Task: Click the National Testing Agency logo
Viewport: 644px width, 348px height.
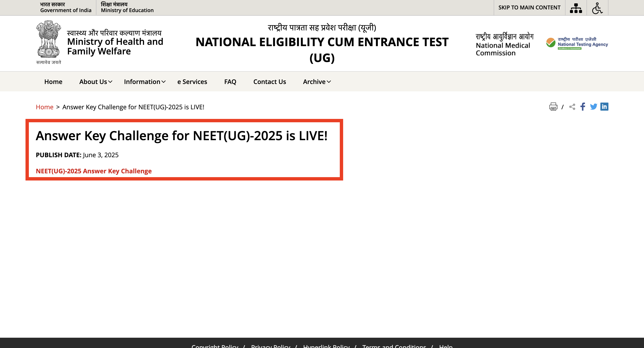Action: (x=577, y=44)
